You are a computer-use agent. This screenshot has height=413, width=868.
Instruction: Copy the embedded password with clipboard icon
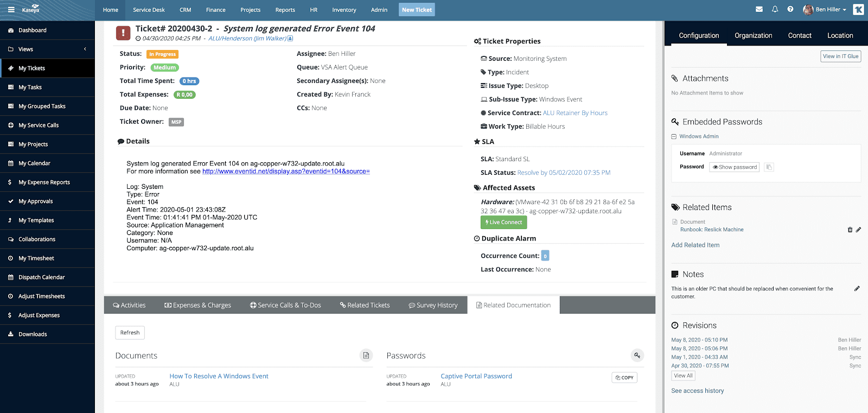(769, 167)
